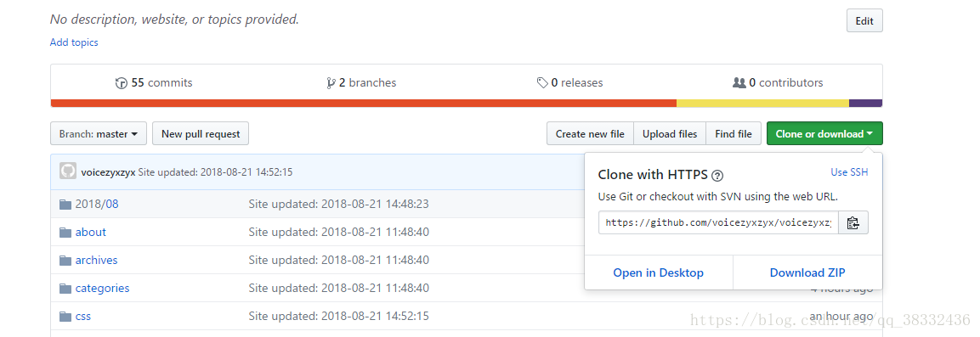Open the 2018/08 folder
The width and height of the screenshot is (980, 337).
[x=97, y=204]
